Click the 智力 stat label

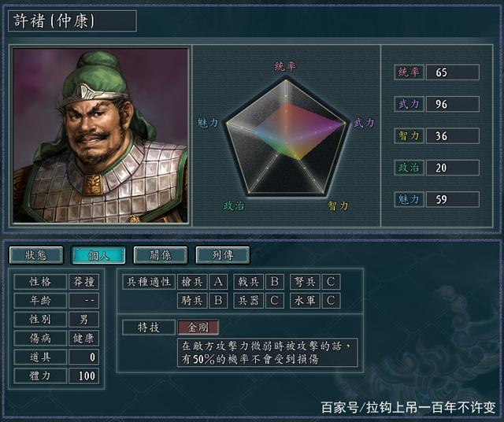pyautogui.click(x=409, y=135)
